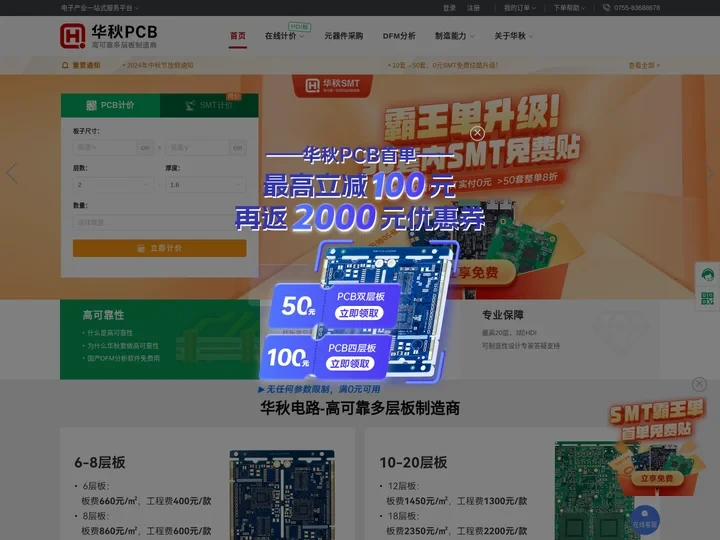Image resolution: width=720 pixels, height=540 pixels.
Task: Open customer service headset icon in sidebar
Action: pos(707,275)
